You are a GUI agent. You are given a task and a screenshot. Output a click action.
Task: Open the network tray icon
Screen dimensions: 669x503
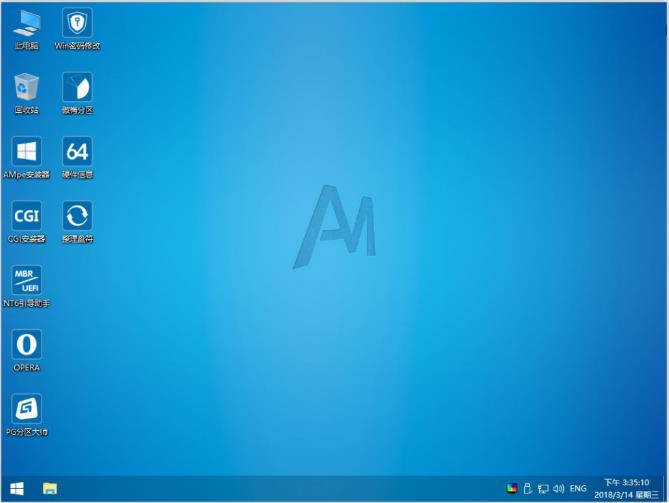543,489
